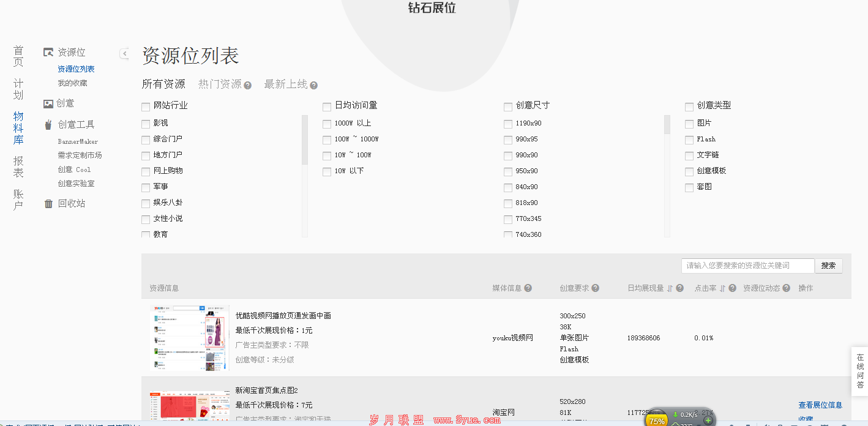Screen dimensions: 868x426
Task: Check the 990x95 size checkbox
Action: (x=508, y=140)
